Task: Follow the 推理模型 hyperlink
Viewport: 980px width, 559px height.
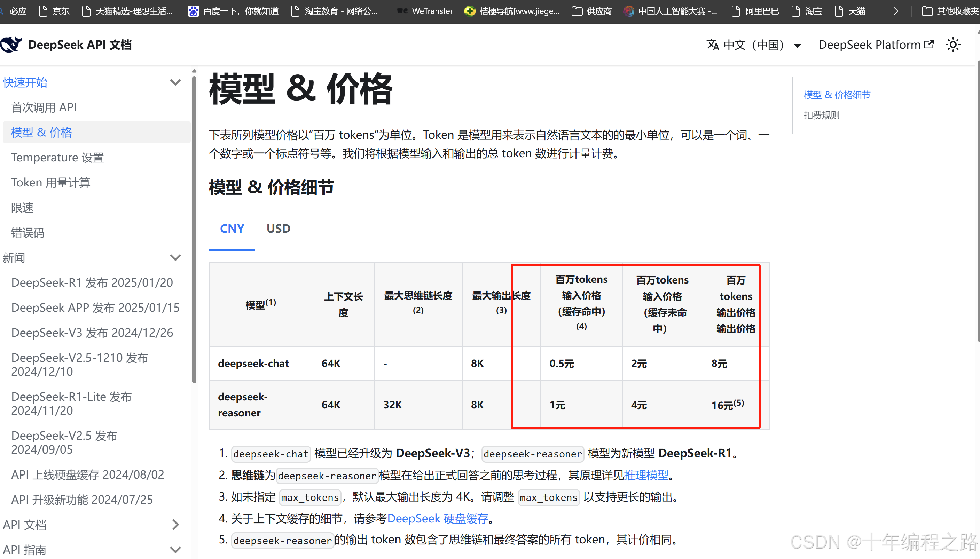Action: point(646,475)
